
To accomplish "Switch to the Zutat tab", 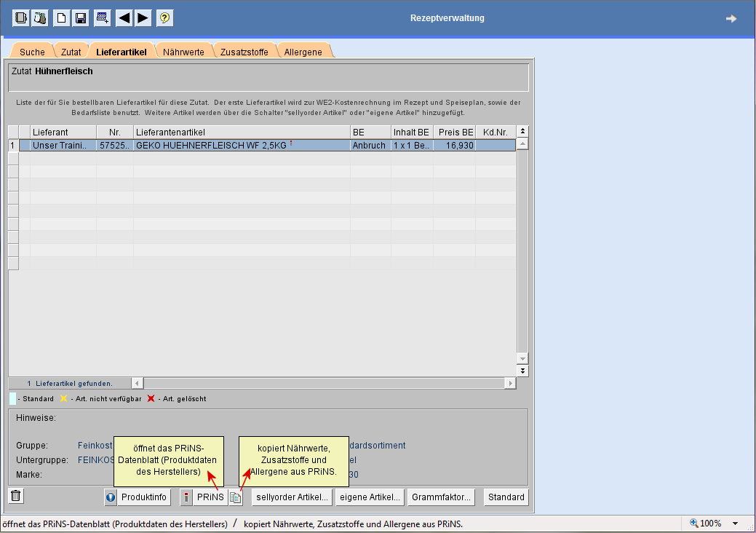I will (x=71, y=52).
